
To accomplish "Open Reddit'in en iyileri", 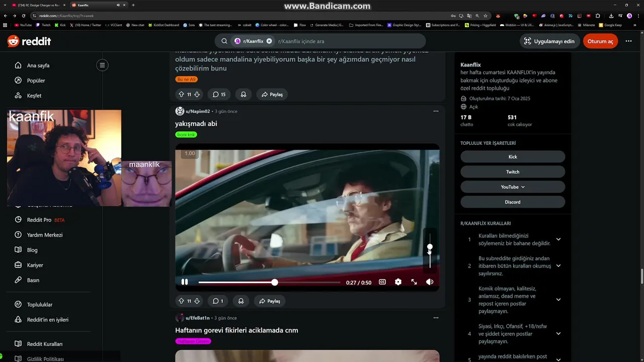I will coord(48,320).
